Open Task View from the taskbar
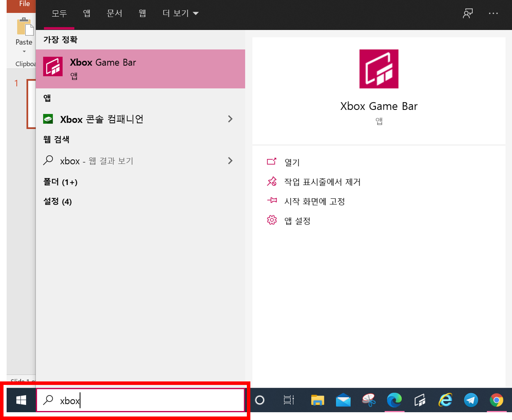Image resolution: width=512 pixels, height=420 pixels. click(x=289, y=400)
